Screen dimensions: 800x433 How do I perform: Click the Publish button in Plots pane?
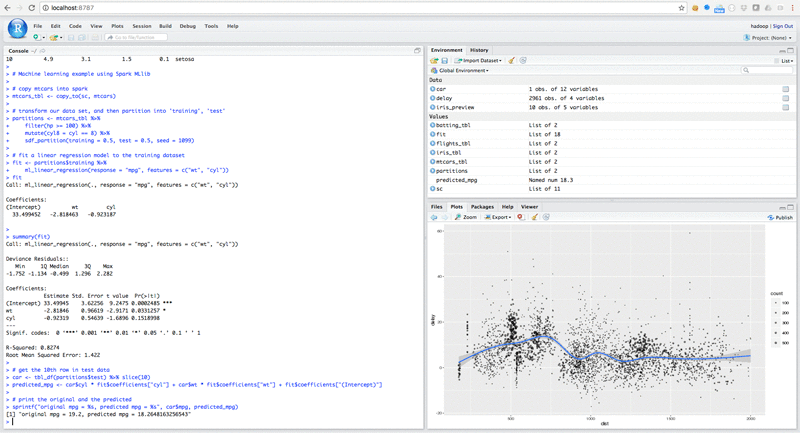[780, 217]
